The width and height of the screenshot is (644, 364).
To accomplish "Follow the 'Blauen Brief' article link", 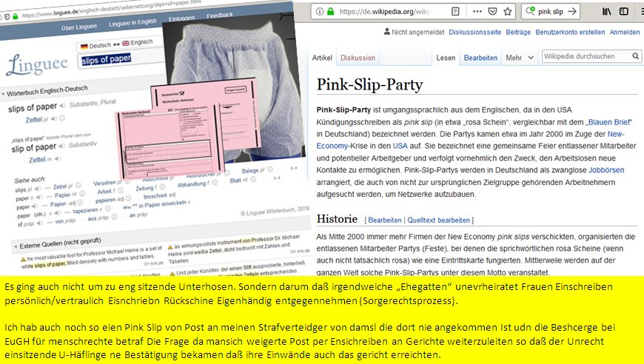I will coord(609,122).
